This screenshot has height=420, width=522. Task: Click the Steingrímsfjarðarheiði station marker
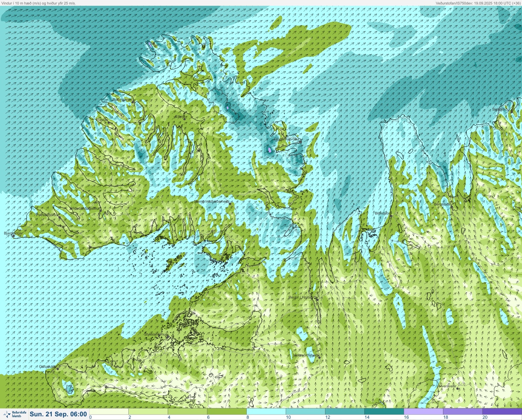(231, 203)
